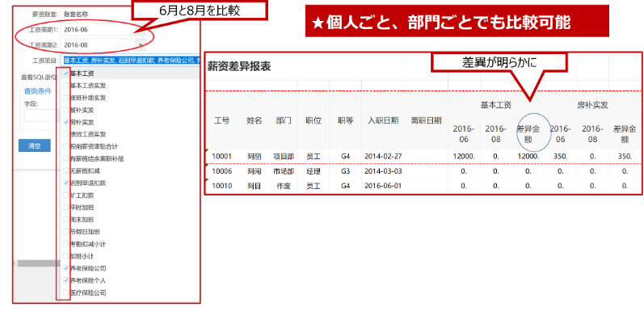Open the 工资项目 multi-select field

point(130,61)
